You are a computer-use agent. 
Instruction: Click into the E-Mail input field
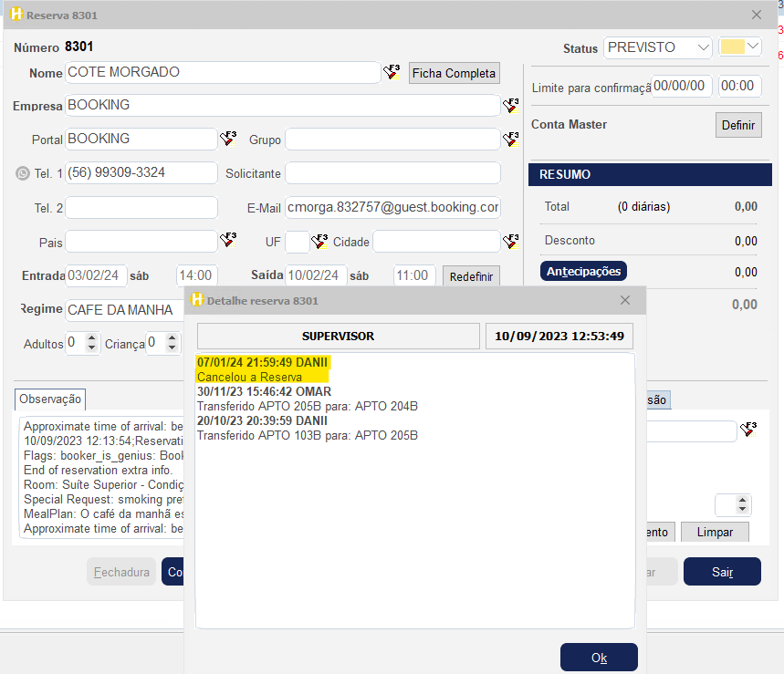tap(392, 208)
